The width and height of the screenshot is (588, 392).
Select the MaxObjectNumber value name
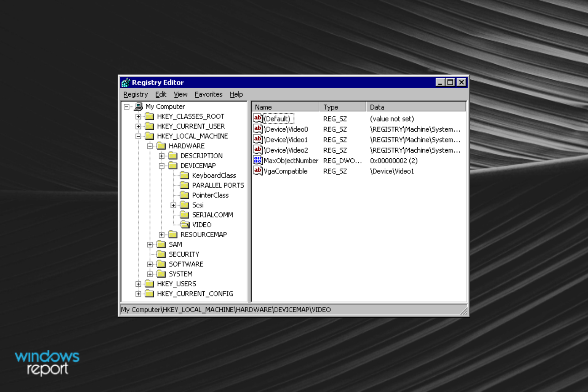coord(291,160)
